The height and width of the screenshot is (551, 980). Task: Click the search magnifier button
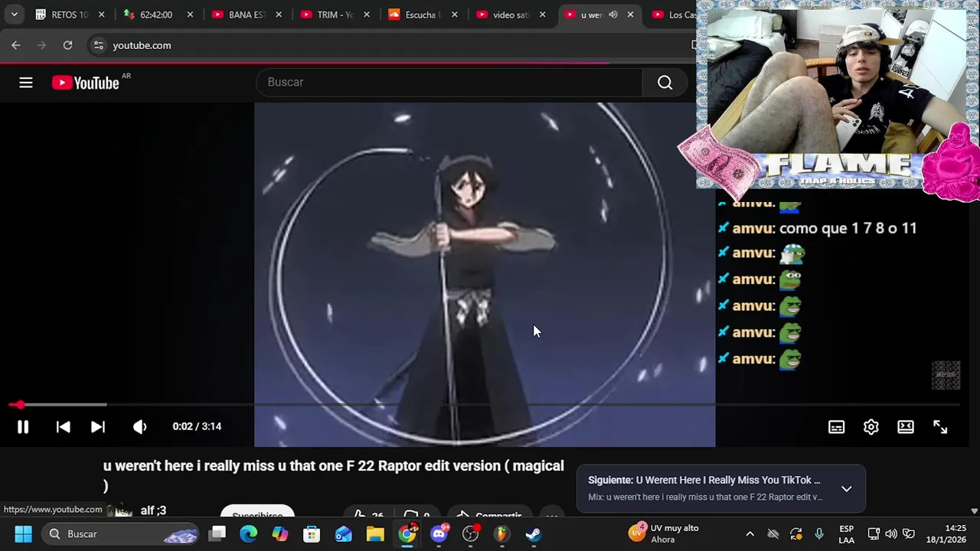pos(665,83)
